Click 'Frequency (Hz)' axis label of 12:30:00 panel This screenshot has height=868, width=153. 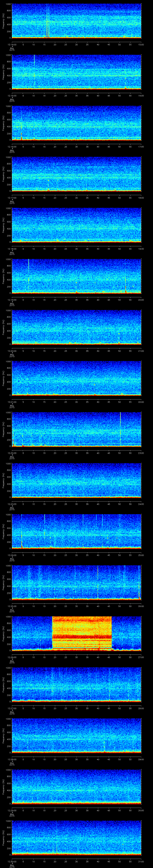[4, 838]
